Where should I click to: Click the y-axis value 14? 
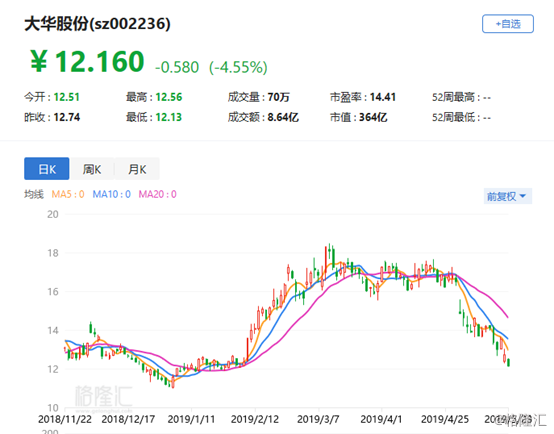click(x=53, y=330)
